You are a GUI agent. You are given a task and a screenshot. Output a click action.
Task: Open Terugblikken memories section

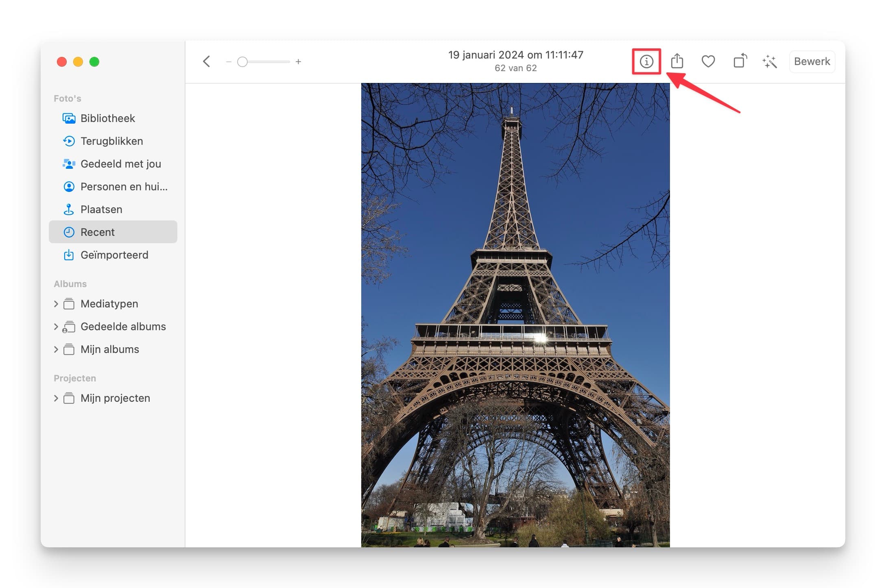[x=113, y=141]
